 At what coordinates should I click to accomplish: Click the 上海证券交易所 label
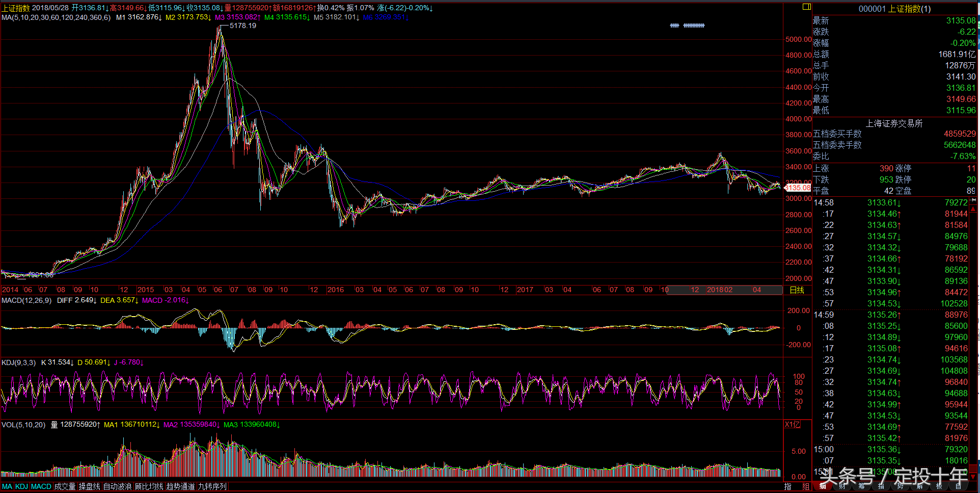point(894,123)
